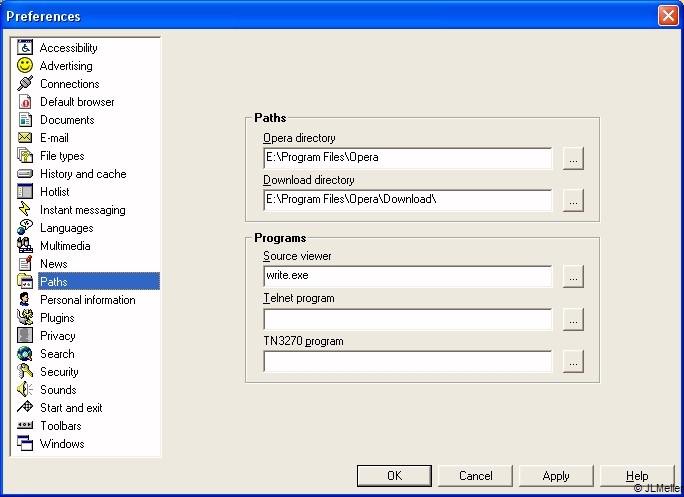Click the Plugins puzzle icon
Viewport: 684px width, 497px height.
25,317
